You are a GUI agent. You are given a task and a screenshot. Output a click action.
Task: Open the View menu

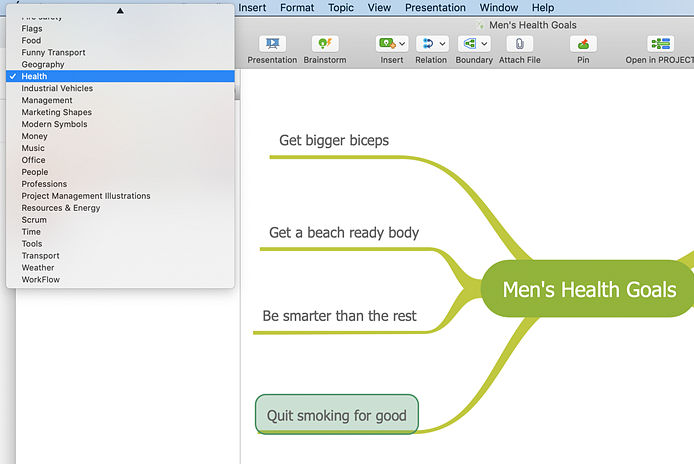point(379,8)
